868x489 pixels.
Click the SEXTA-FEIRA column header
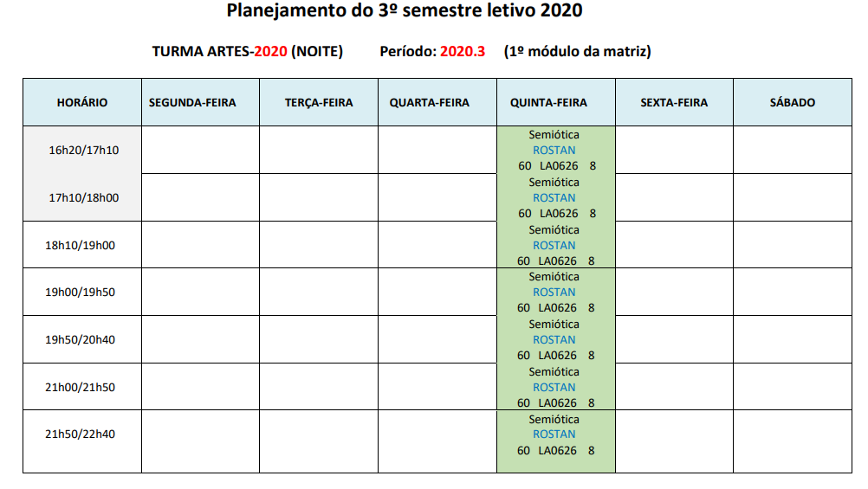click(x=674, y=103)
